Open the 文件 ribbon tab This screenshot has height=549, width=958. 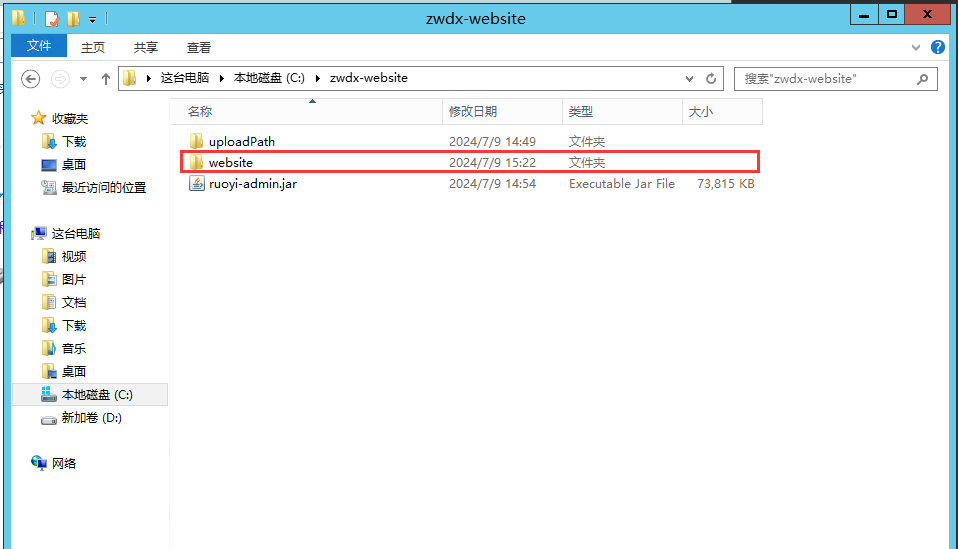pyautogui.click(x=38, y=46)
